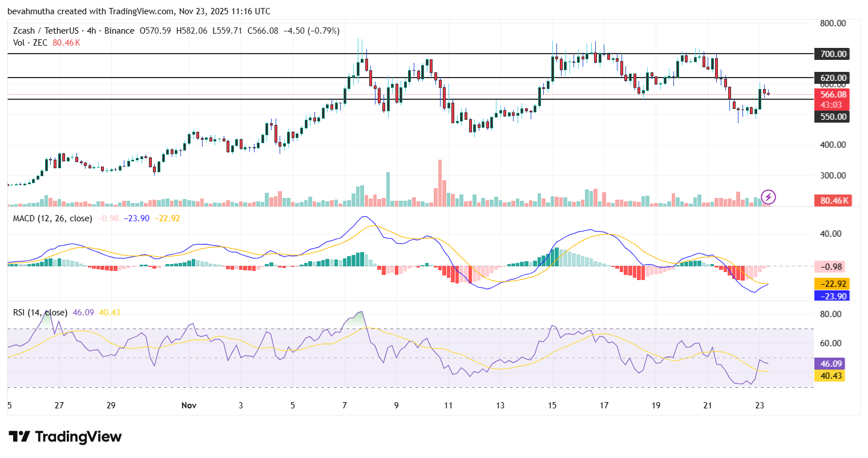Click the yellow 40.43 RSI axis tag

[831, 376]
